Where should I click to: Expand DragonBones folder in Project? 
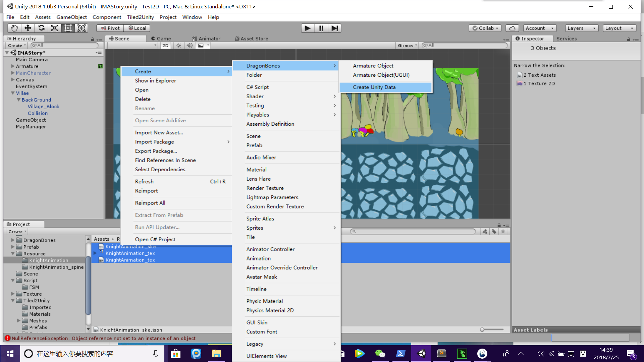(x=13, y=240)
